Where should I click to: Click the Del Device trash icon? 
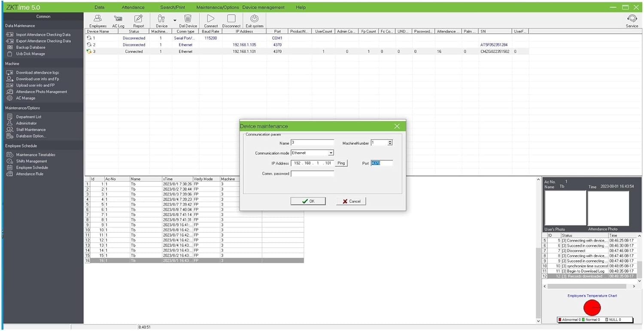coord(188,19)
